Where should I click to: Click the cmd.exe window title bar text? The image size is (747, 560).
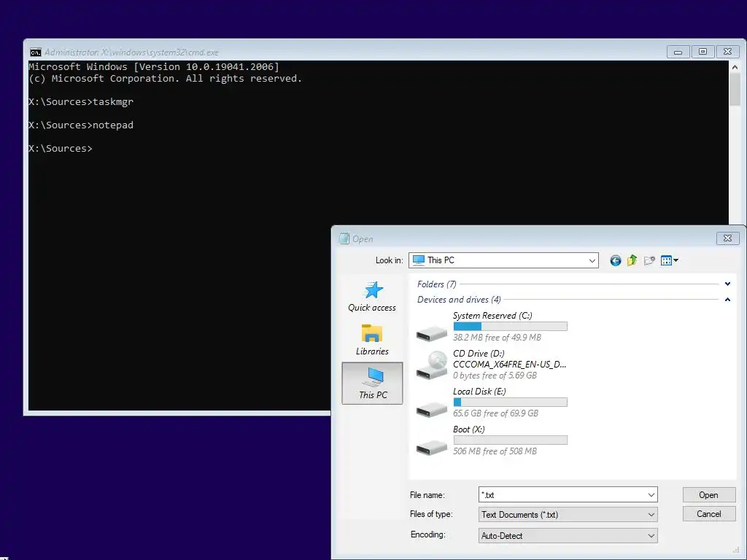point(131,52)
